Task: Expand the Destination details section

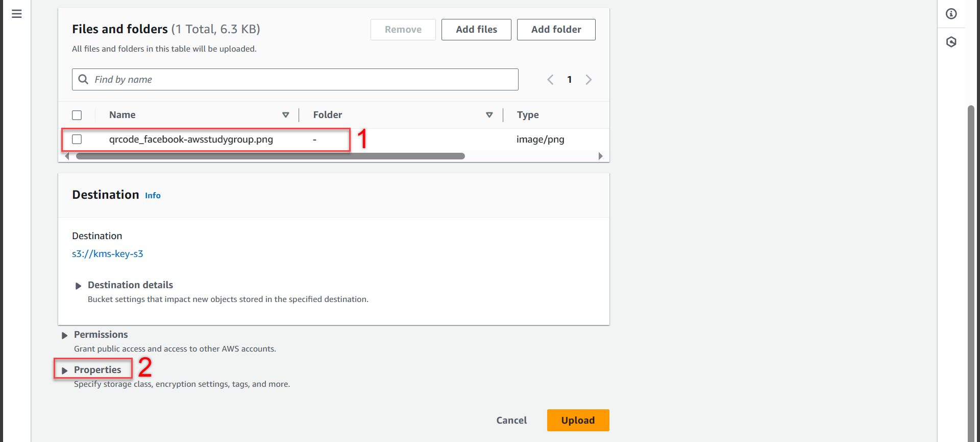Action: (78, 286)
